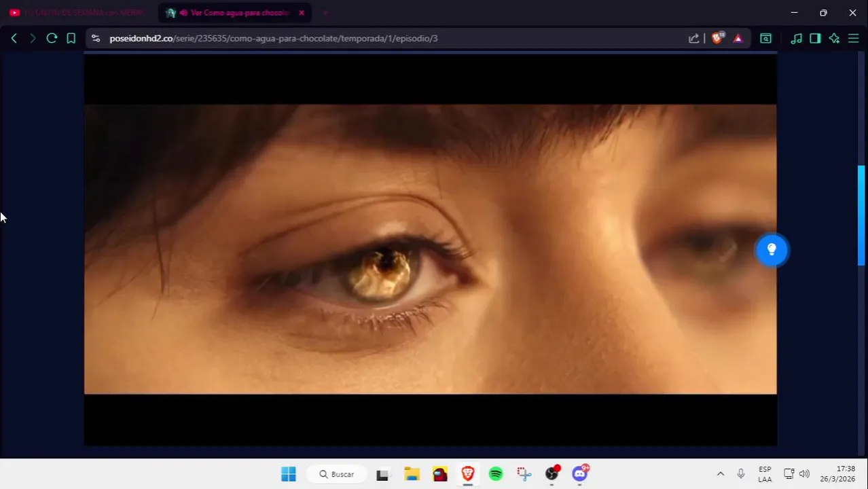Image resolution: width=868 pixels, height=489 pixels.
Task: Switch to the YouTube tab
Action: coord(78,13)
